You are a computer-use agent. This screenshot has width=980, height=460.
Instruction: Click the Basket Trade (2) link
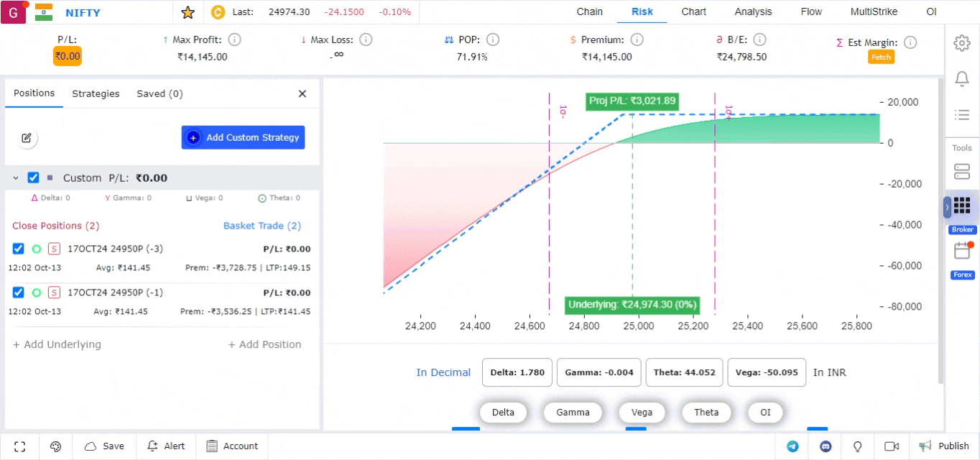262,226
